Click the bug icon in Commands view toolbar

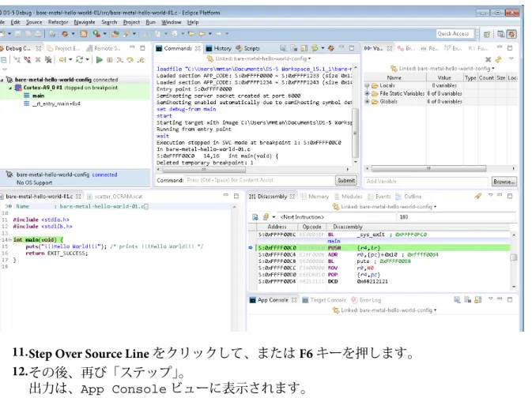click(330, 48)
